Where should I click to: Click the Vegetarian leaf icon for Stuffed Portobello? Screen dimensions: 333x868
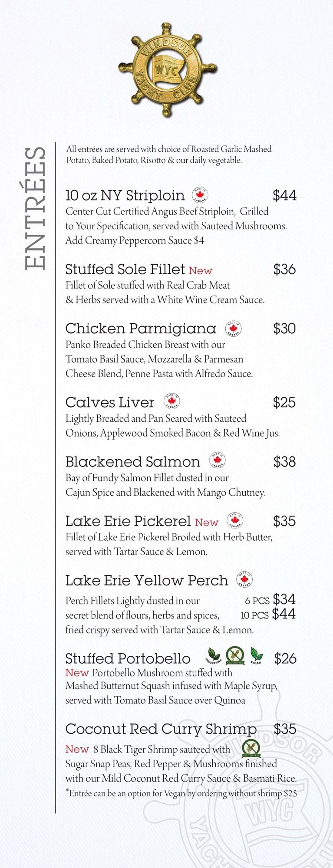coord(214,656)
